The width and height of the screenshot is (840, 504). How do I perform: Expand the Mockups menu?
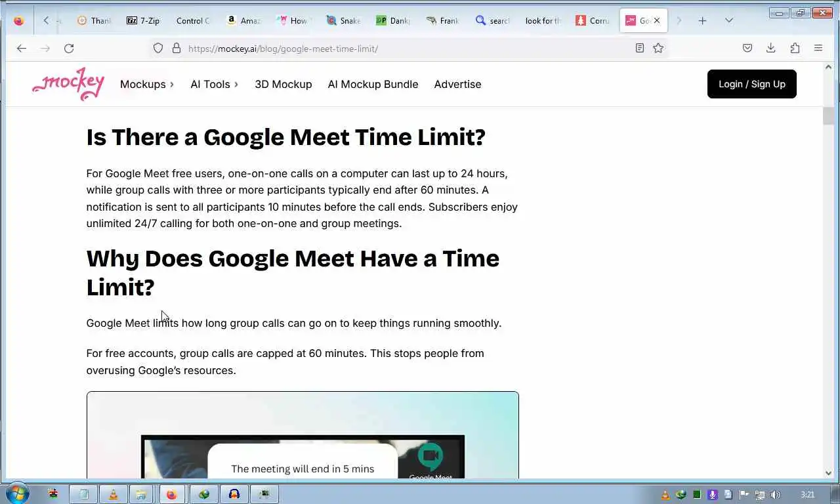pyautogui.click(x=147, y=84)
